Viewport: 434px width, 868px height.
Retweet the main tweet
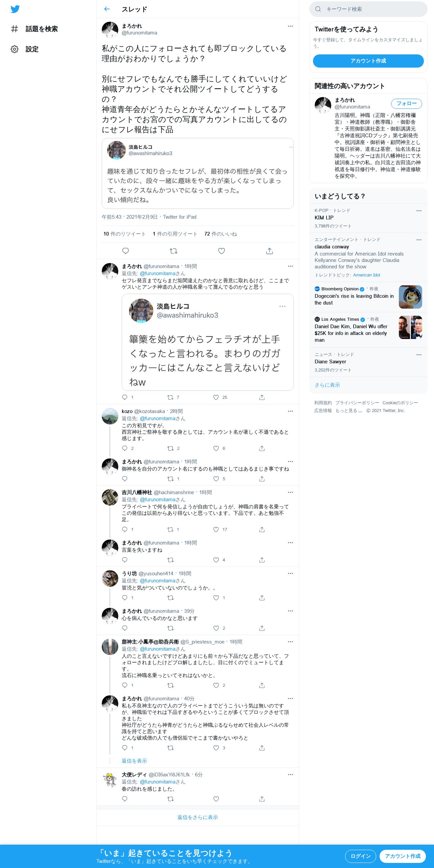tap(173, 251)
